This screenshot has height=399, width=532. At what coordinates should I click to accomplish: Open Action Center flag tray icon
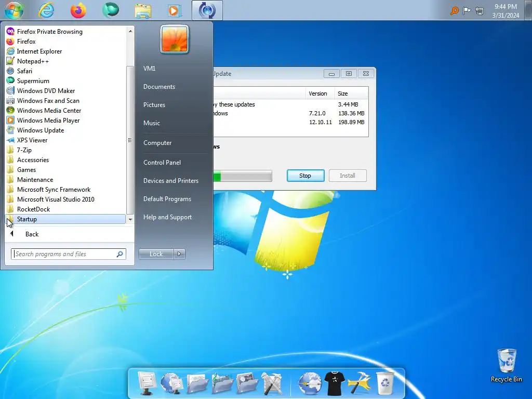pyautogui.click(x=467, y=11)
